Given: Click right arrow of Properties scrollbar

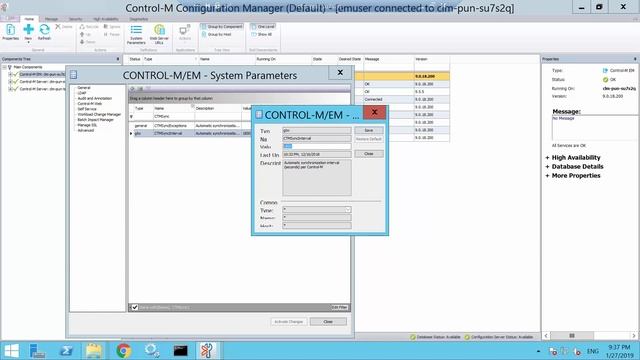Looking at the screenshot, I should click(x=634, y=336).
